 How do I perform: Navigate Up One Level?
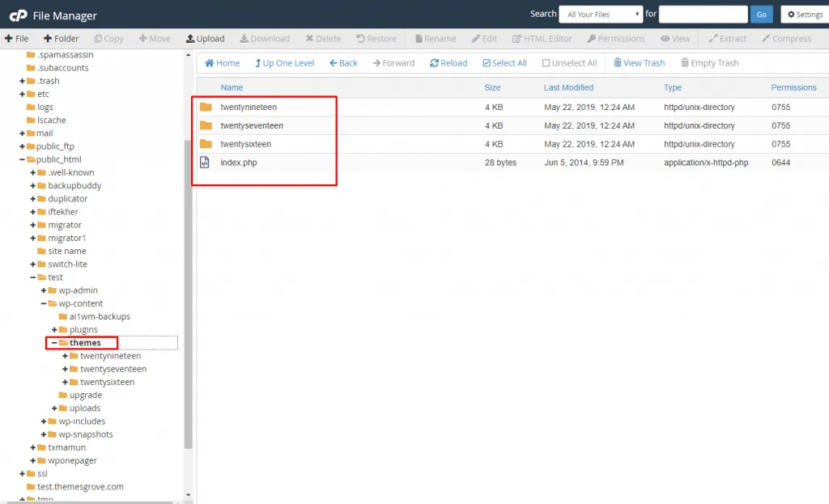click(284, 63)
